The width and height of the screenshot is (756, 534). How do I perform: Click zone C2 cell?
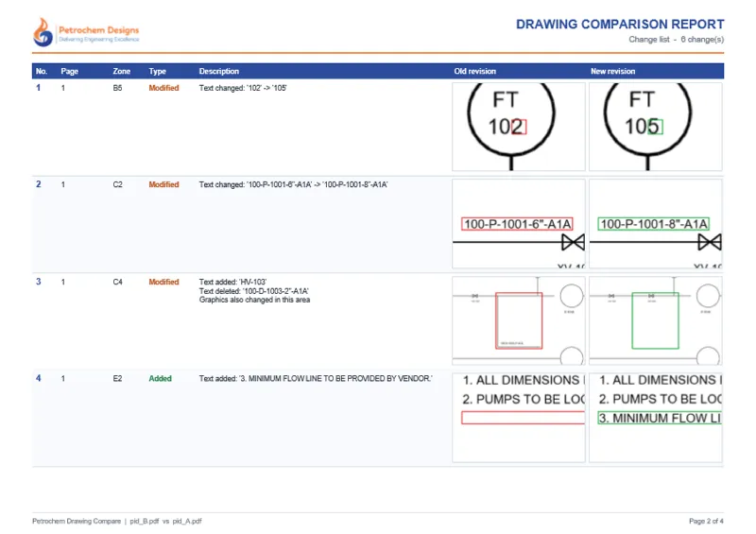coord(117,184)
